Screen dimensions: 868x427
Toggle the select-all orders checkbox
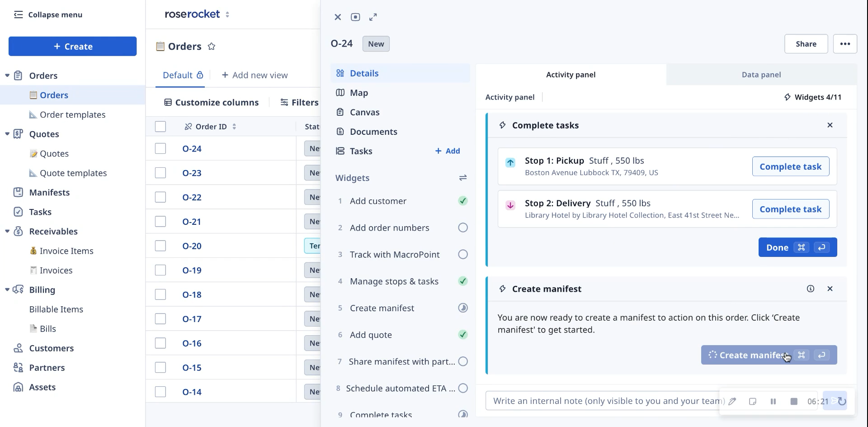pos(160,127)
